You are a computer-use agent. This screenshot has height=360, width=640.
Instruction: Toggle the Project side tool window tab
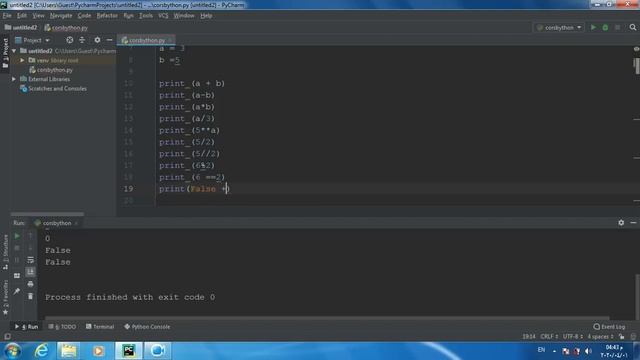tap(5, 52)
